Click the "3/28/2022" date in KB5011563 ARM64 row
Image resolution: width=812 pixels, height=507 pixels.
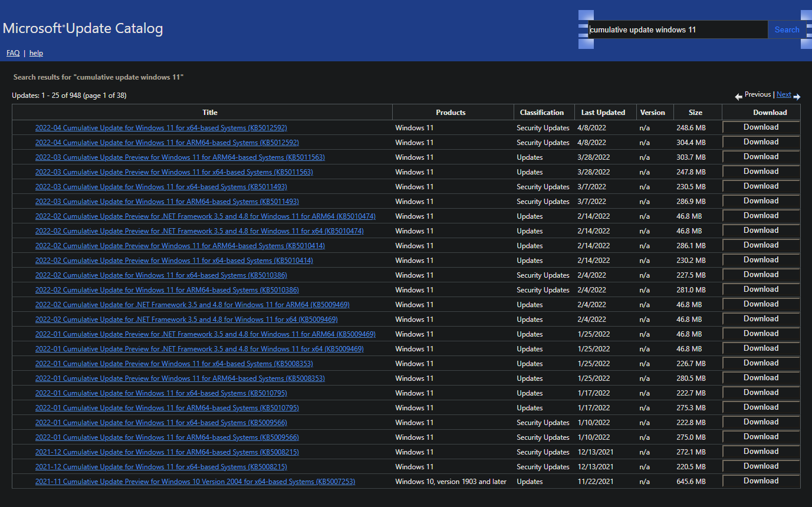[594, 157]
